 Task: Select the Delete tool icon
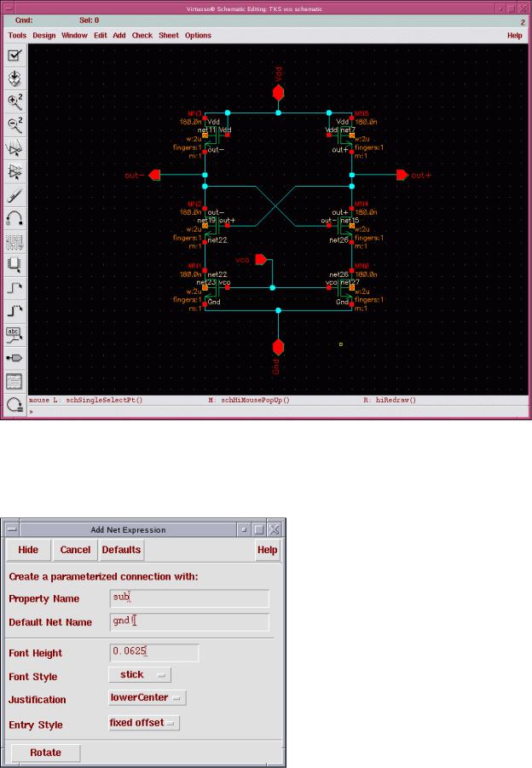14,196
